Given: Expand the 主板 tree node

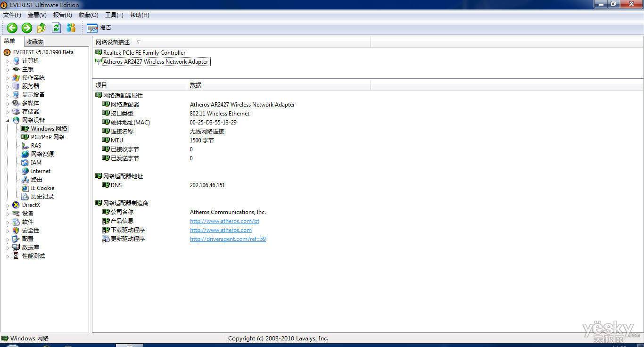Looking at the screenshot, I should (8, 69).
